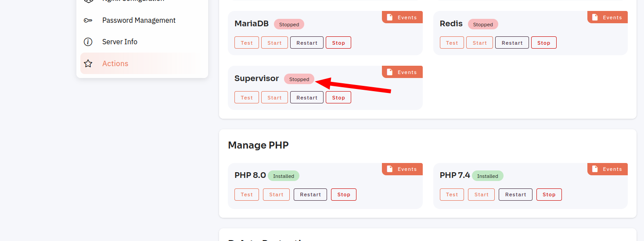Start the Supervisor service
Screen dimensions: 644x241
click(274, 97)
